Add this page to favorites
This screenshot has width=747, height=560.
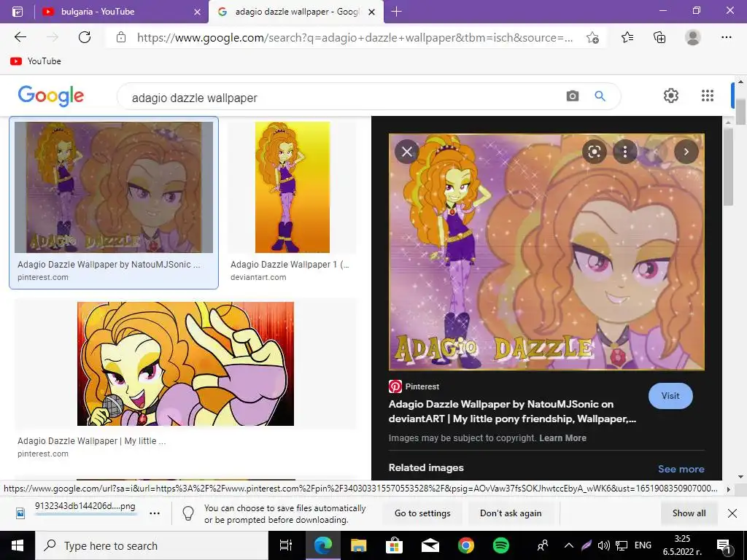pos(592,37)
